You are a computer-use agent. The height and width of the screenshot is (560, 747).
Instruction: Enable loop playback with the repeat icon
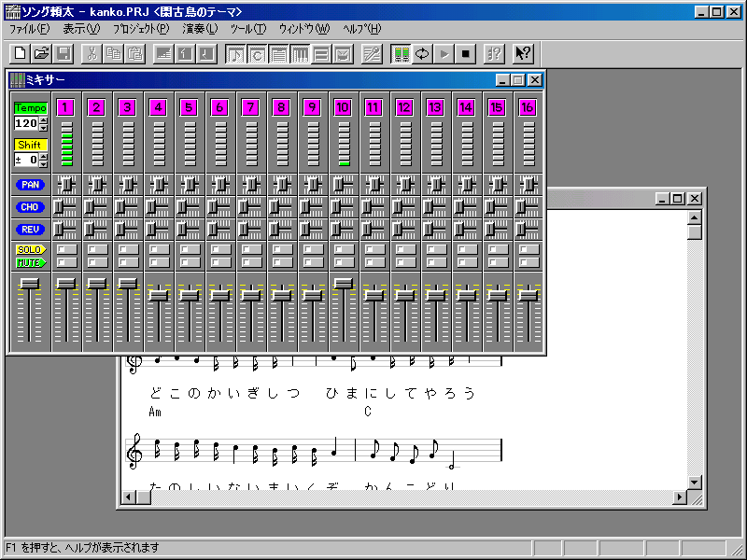tap(422, 54)
